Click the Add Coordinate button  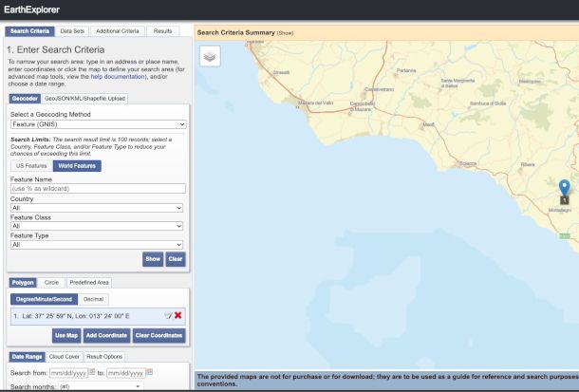coord(106,336)
